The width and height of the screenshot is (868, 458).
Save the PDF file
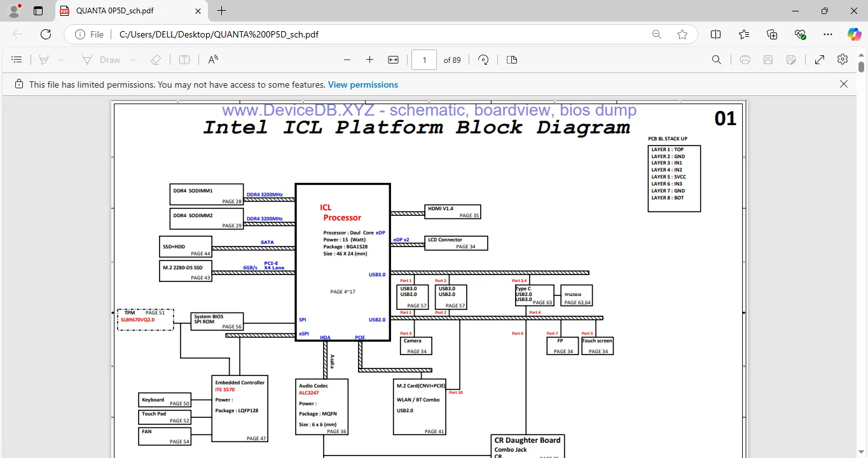click(768, 60)
